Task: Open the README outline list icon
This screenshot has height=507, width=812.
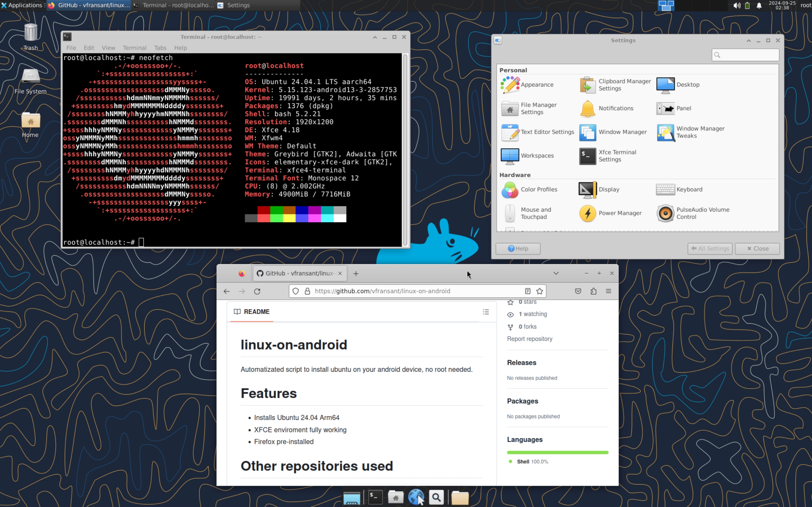Action: 486,312
